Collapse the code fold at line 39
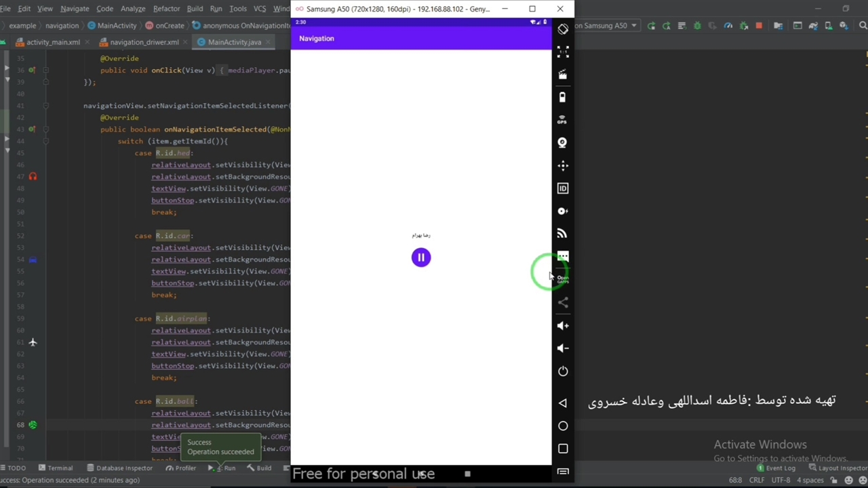 tap(46, 82)
